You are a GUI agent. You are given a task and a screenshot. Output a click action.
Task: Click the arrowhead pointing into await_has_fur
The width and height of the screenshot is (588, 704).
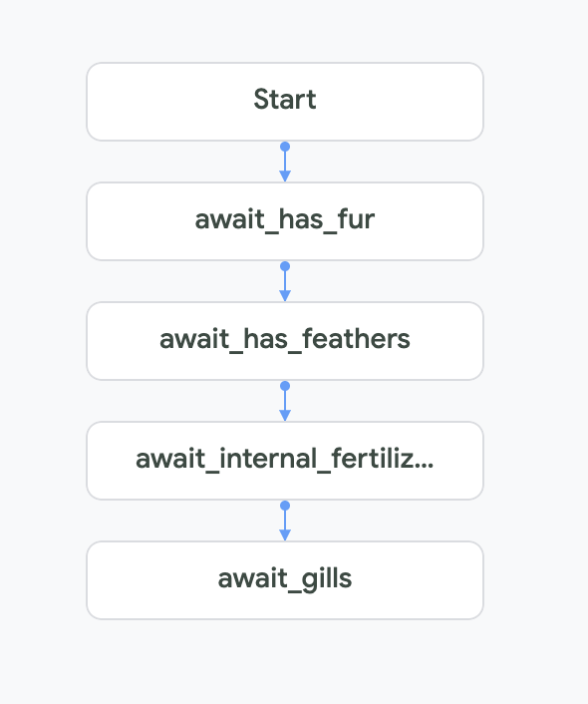285,176
